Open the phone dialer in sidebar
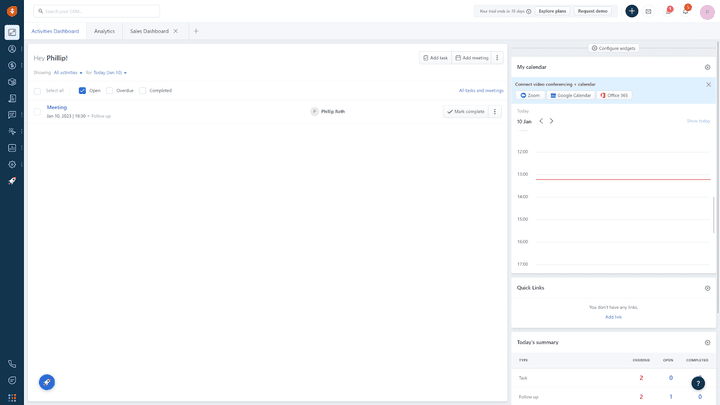The image size is (720, 405). (x=12, y=364)
